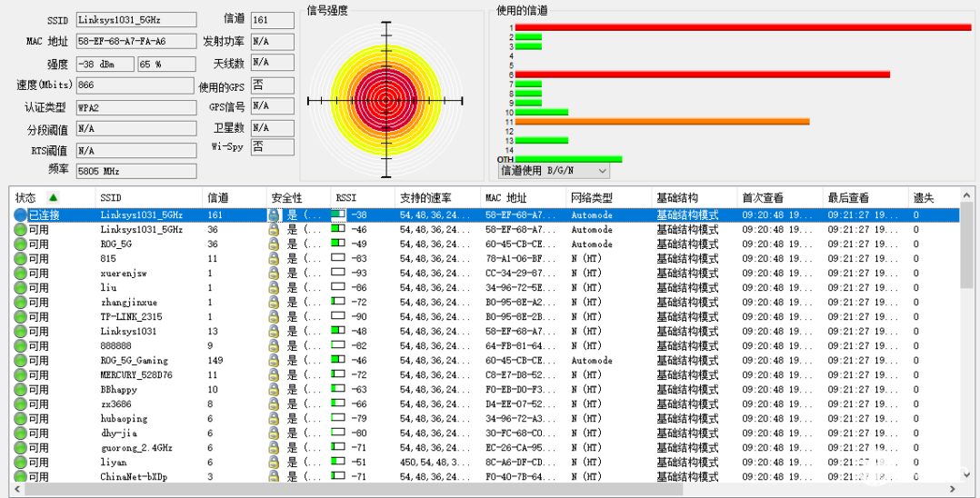
Task: Click the -93 RSSI value of xuerenjsw
Action: (x=359, y=273)
